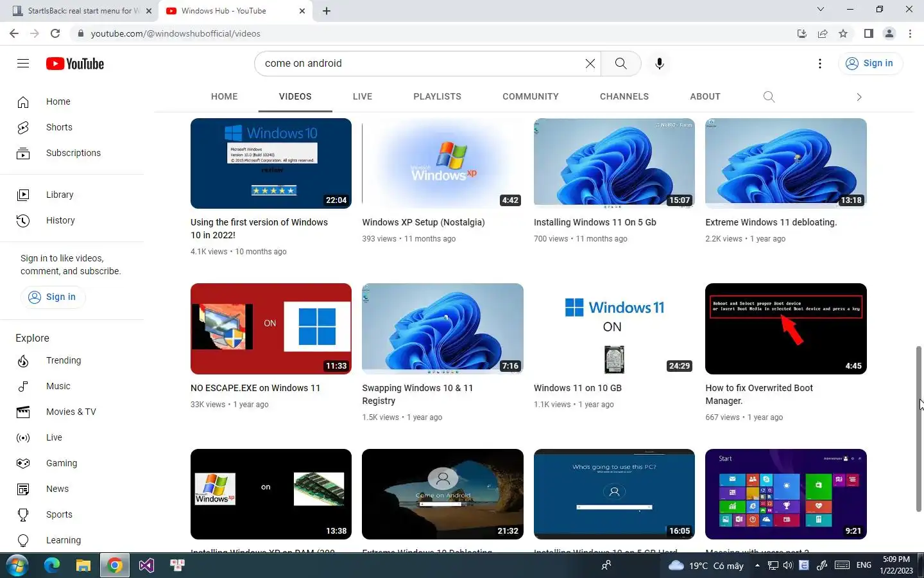Open the COMMUNITY channel tab
The height and width of the screenshot is (578, 924).
click(531, 96)
